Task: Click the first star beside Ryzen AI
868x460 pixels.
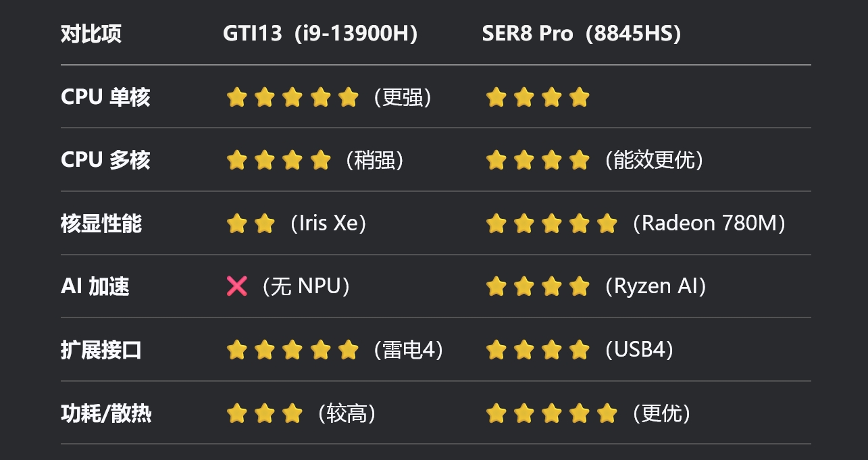Action: (x=496, y=286)
